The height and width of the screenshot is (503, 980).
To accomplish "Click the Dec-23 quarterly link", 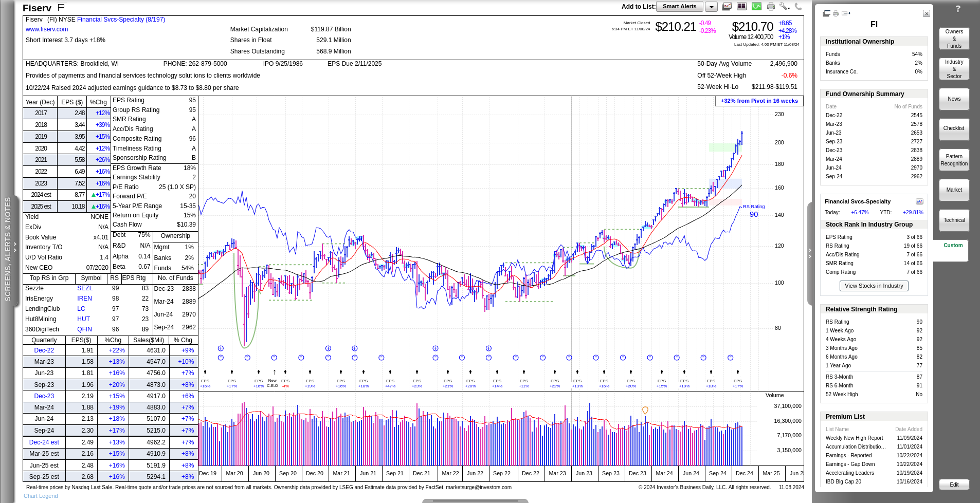I will pyautogui.click(x=44, y=396).
